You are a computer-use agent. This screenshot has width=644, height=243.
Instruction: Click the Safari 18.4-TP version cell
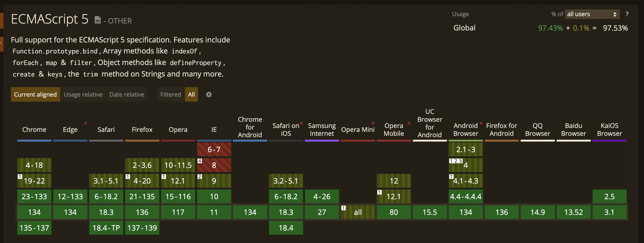point(106,228)
